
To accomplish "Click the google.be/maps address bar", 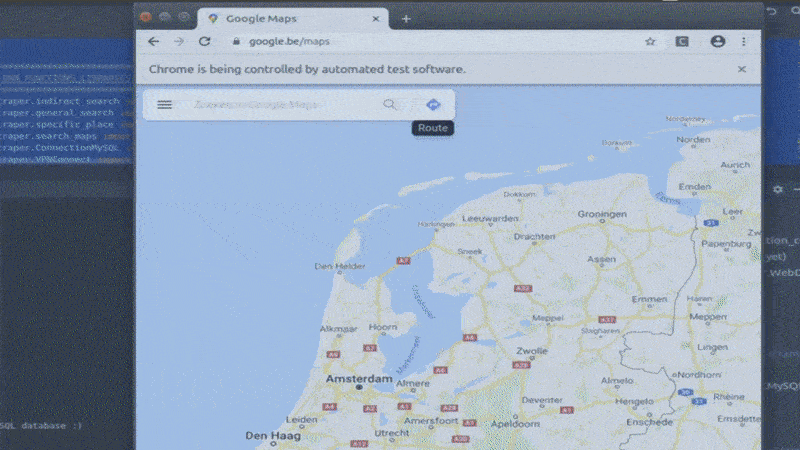I will [434, 41].
